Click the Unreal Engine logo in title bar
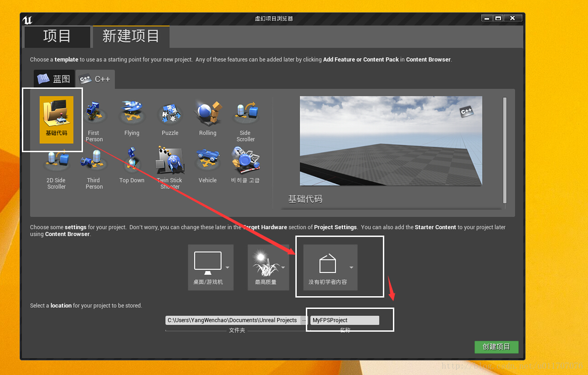Viewport: 588px width, 375px height. click(x=27, y=19)
